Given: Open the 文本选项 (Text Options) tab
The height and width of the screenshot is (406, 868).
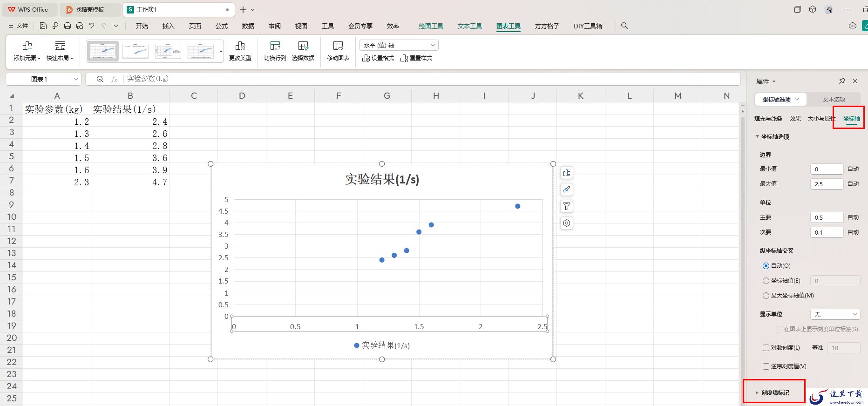Looking at the screenshot, I should [x=834, y=99].
